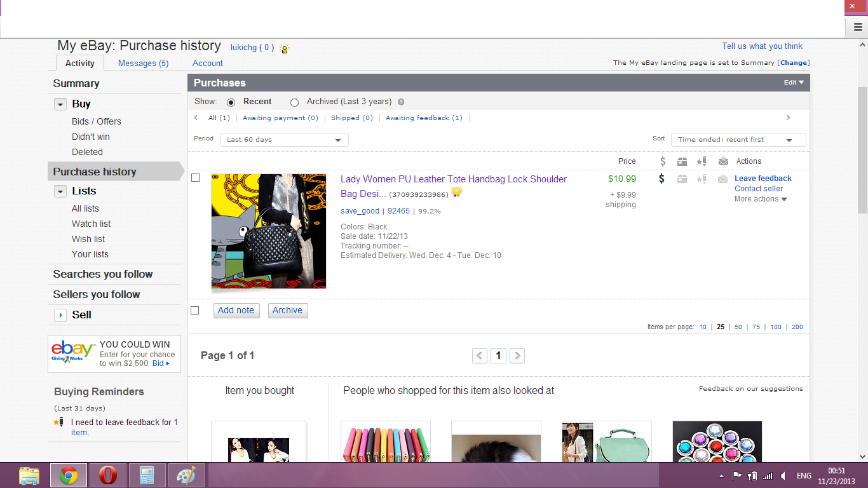Open the colorful wallets suggestion thumbnail

pyautogui.click(x=386, y=442)
